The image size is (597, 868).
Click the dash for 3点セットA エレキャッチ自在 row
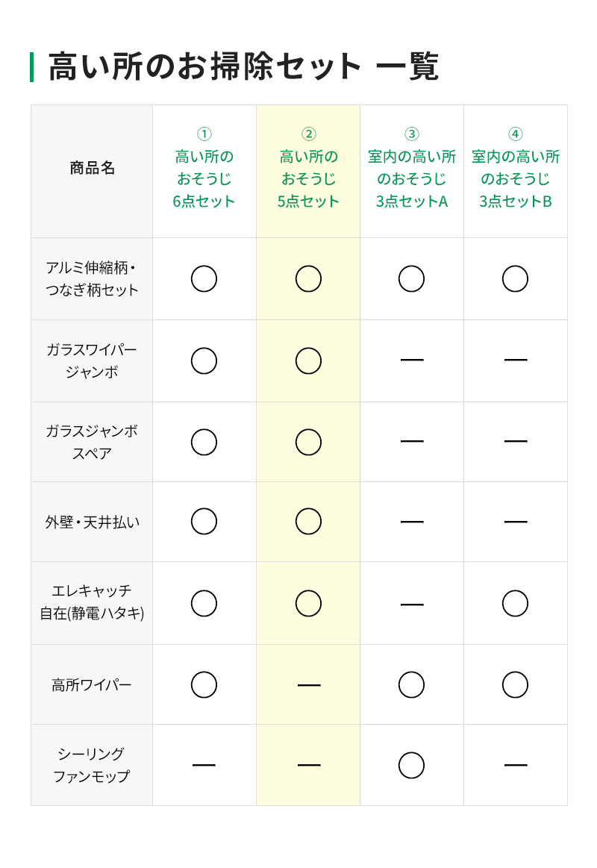tap(411, 604)
